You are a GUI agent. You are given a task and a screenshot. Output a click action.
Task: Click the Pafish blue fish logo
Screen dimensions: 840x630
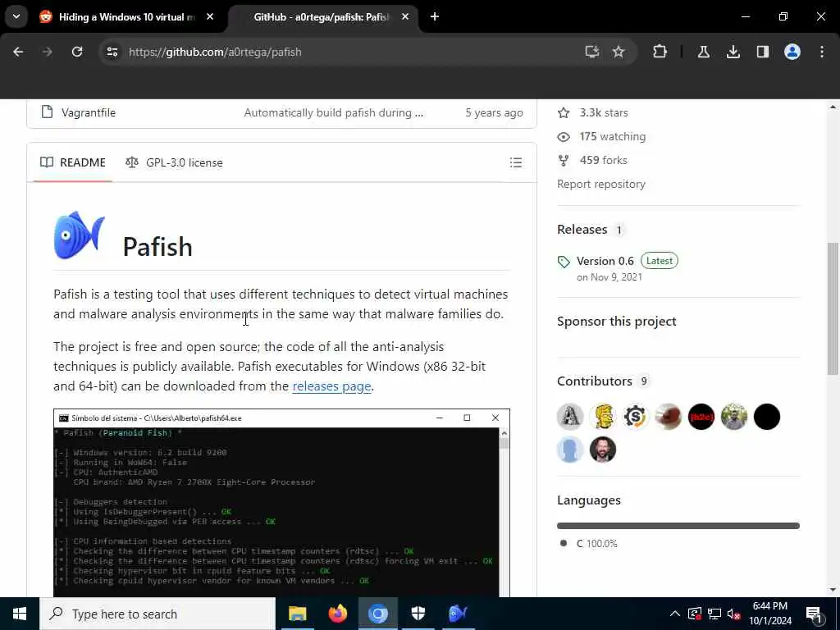pyautogui.click(x=80, y=235)
